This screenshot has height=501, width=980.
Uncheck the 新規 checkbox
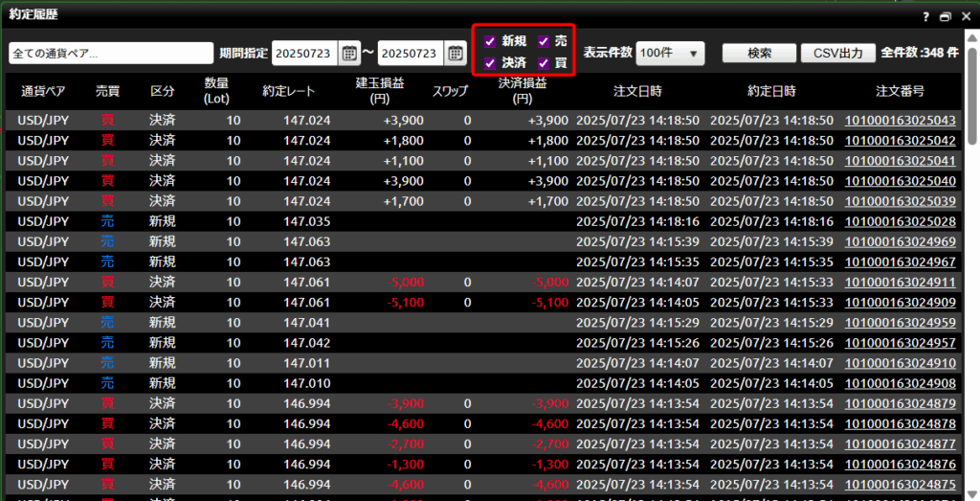490,41
